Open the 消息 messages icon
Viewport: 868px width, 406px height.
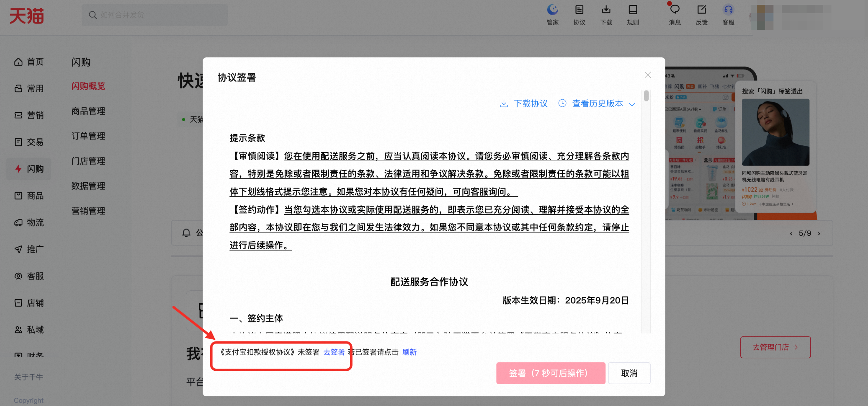click(674, 15)
